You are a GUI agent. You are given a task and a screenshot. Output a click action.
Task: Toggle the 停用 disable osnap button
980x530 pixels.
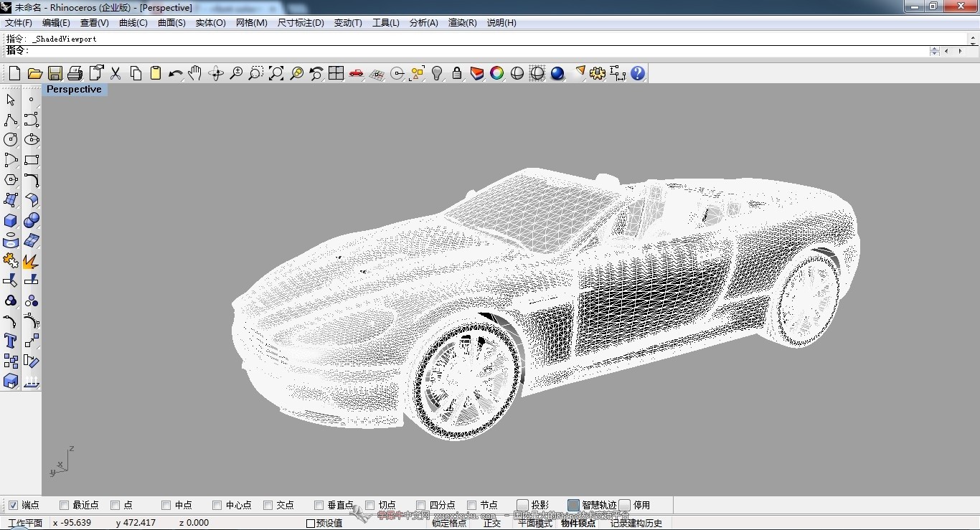point(625,505)
